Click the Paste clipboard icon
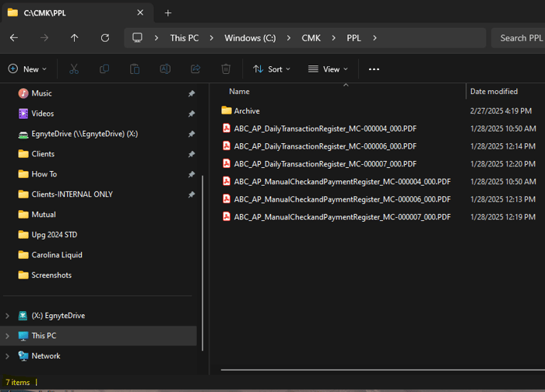545x392 pixels. (x=135, y=69)
